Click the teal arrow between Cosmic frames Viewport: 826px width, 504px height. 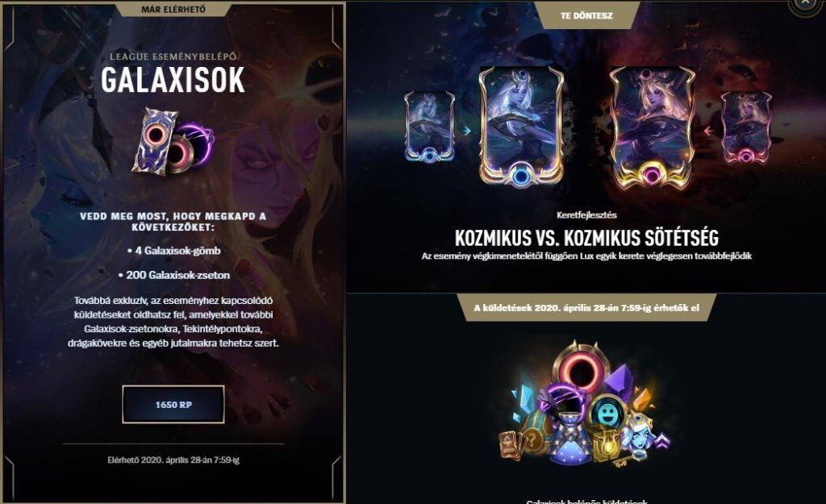coord(467,130)
